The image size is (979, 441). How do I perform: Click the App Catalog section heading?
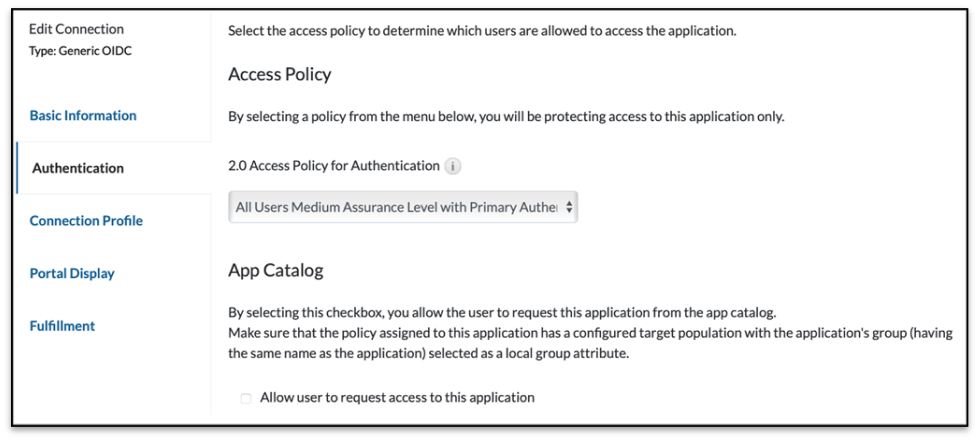(275, 270)
